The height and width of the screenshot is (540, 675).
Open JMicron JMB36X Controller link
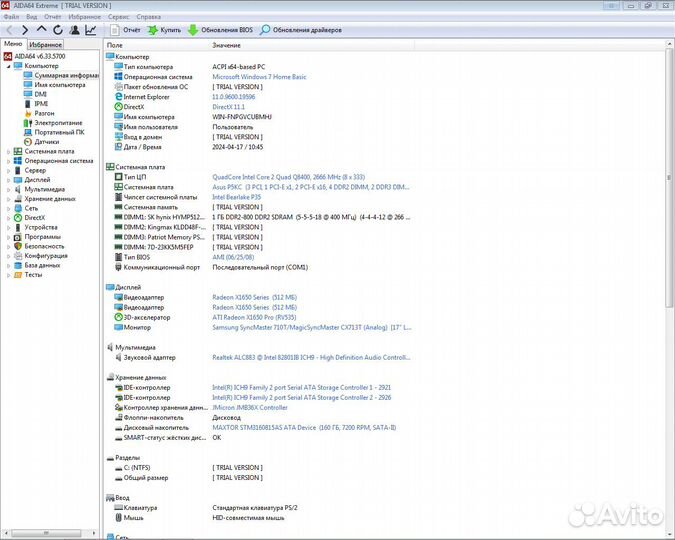(x=250, y=407)
